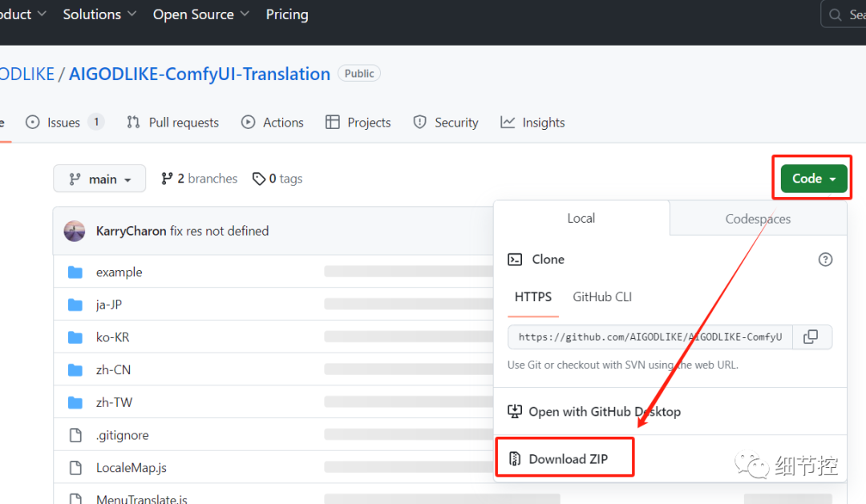Viewport: 866px width, 504px height.
Task: View the 2 branches link
Action: coord(200,179)
